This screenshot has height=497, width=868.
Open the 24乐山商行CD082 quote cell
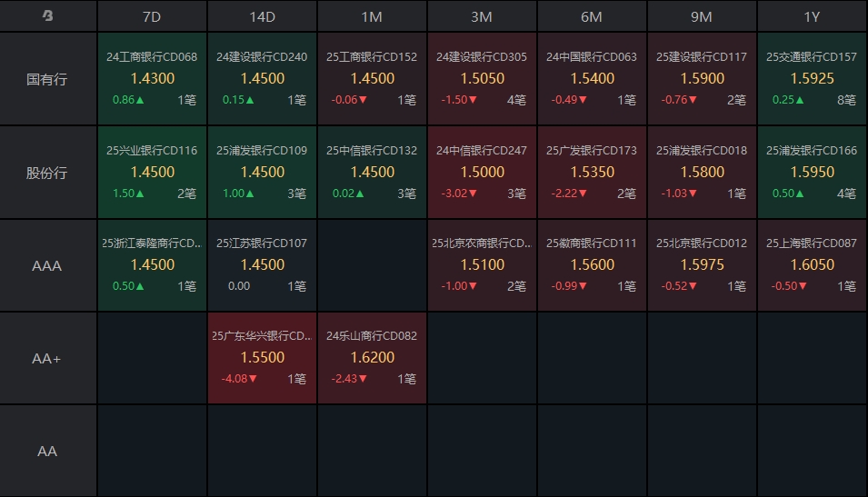pos(372,358)
